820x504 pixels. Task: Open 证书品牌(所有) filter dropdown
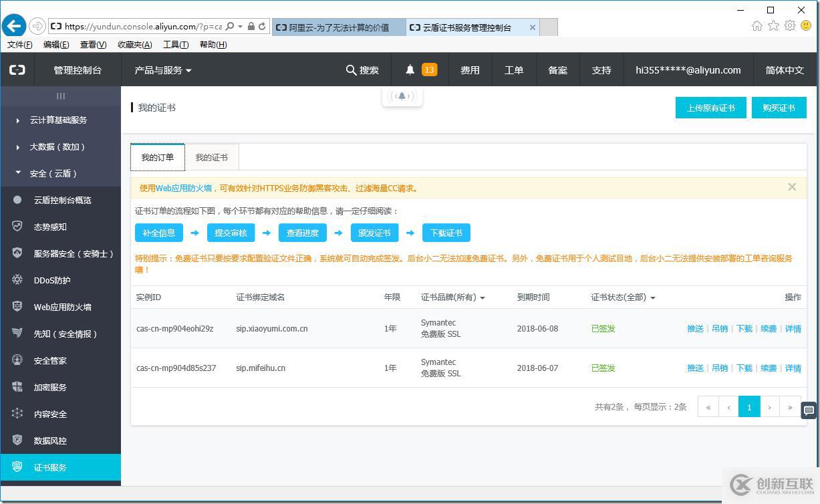(452, 297)
